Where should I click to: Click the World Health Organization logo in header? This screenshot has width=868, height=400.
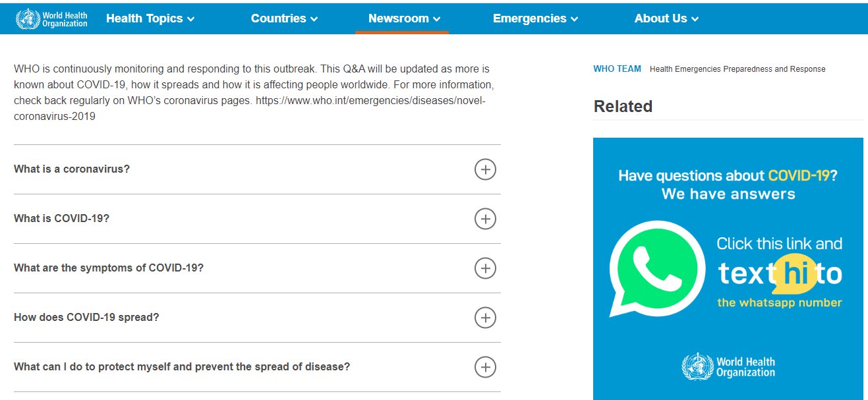pyautogui.click(x=52, y=18)
